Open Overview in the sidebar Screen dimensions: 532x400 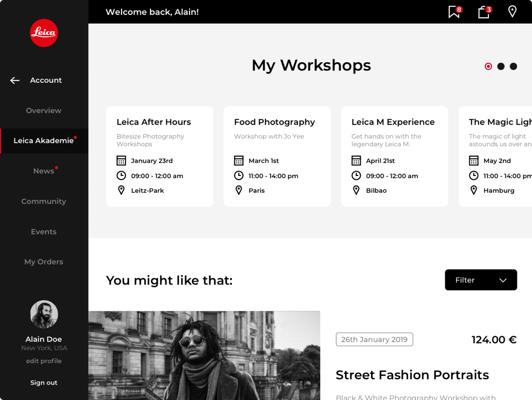(x=44, y=110)
